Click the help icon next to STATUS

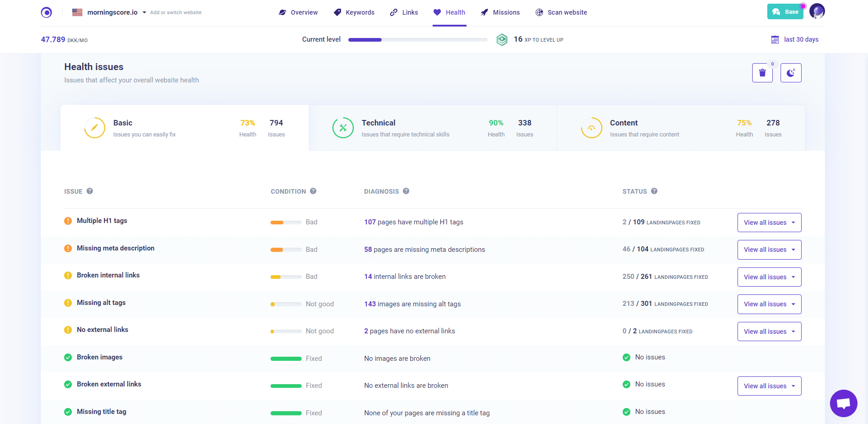[654, 191]
